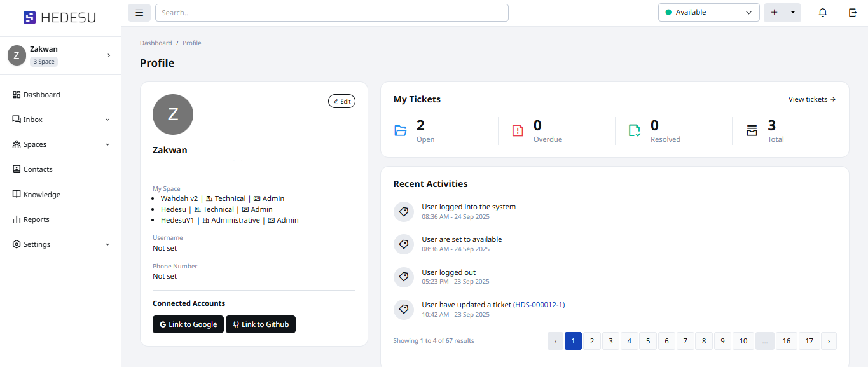This screenshot has width=868, height=367.
Task: Click the notification bell icon
Action: point(822,13)
